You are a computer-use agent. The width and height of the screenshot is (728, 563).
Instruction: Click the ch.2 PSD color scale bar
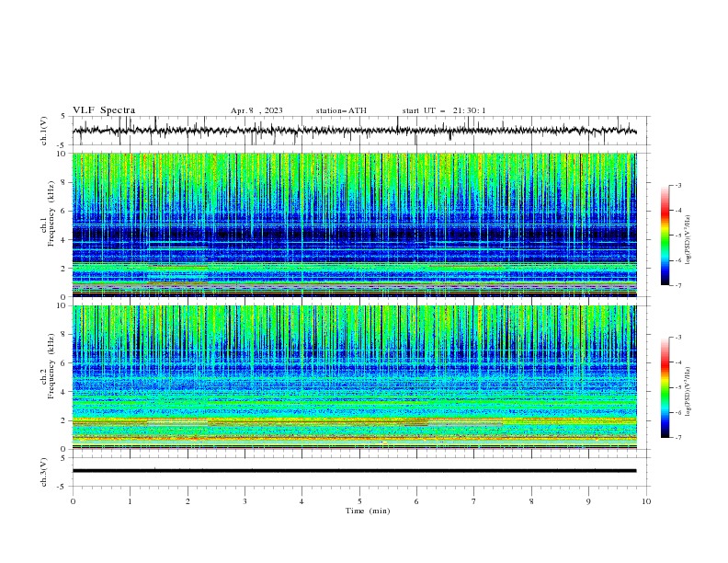pyautogui.click(x=665, y=387)
